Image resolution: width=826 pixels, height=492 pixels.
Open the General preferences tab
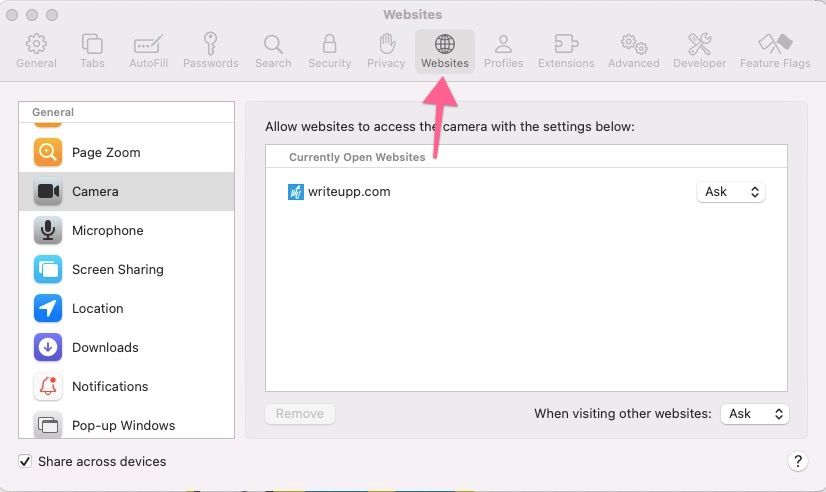click(36, 51)
